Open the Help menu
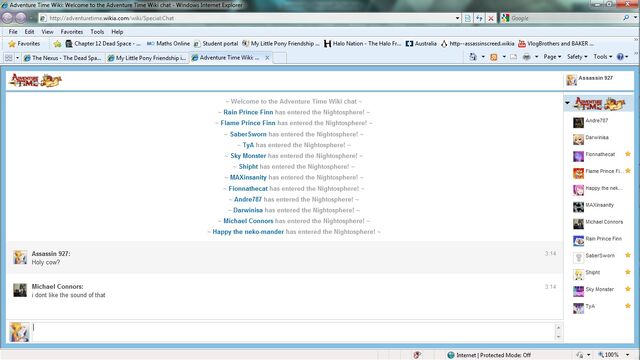Viewport: 640px width, 360px height. point(117,31)
